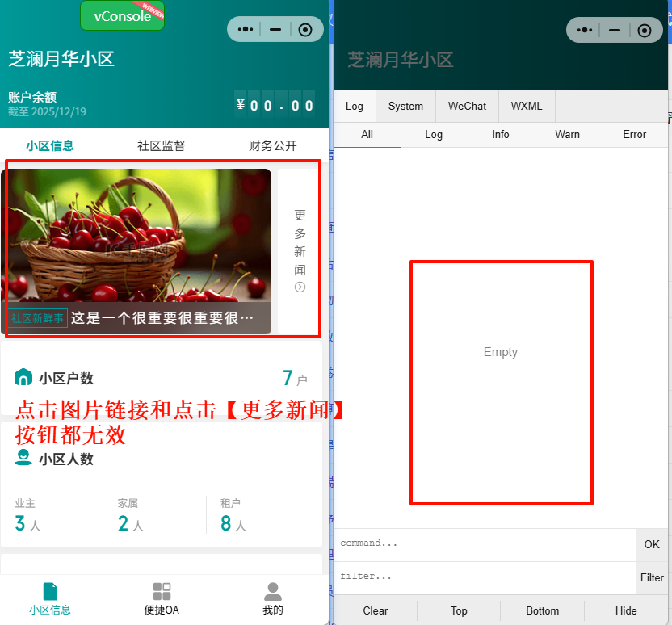Open the mini program three-dot capsule menu
Screen dimensions: 672x625
(245, 29)
